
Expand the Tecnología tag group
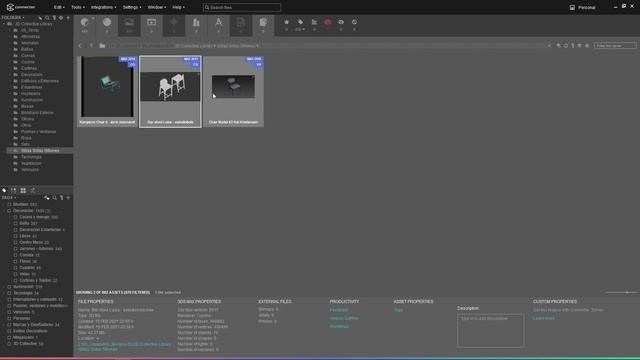point(4,293)
